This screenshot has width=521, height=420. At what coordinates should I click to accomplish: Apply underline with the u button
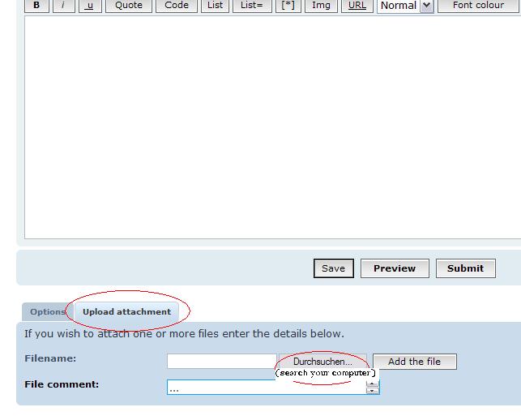(90, 6)
